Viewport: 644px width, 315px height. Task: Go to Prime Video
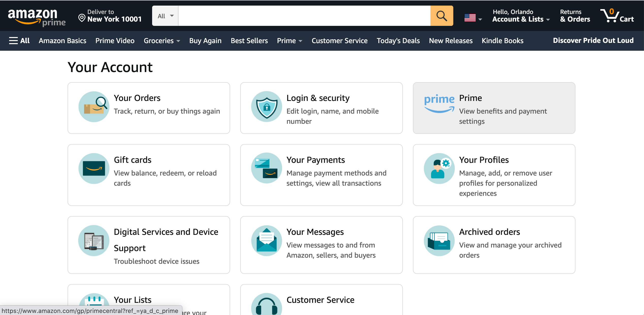tap(115, 41)
